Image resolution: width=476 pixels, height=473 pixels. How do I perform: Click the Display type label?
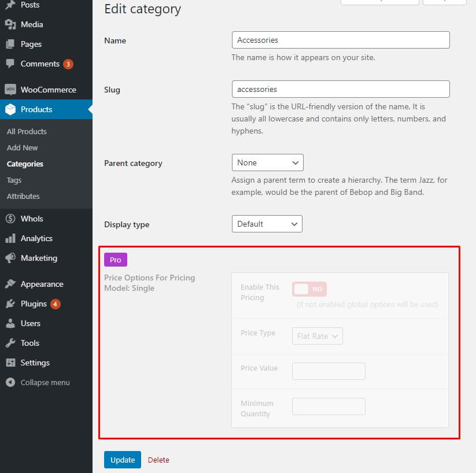pos(127,225)
